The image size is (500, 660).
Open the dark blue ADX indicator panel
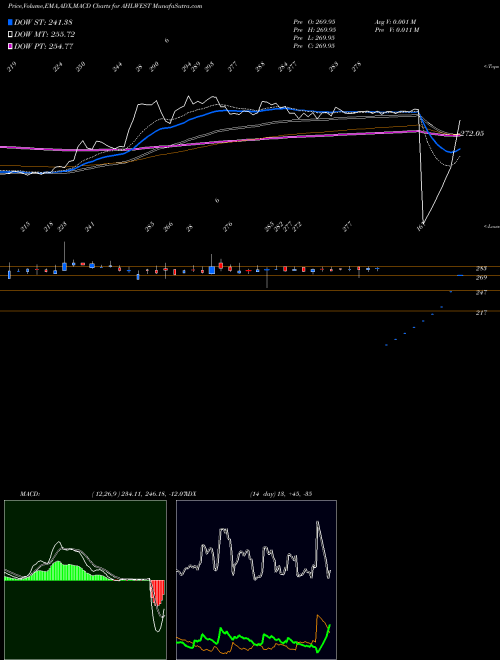click(256, 580)
